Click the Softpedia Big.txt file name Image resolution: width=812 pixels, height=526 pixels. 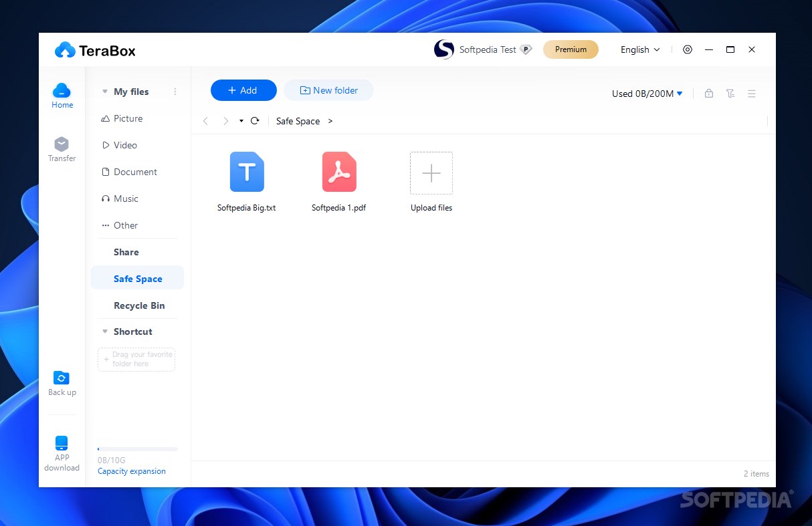click(247, 208)
